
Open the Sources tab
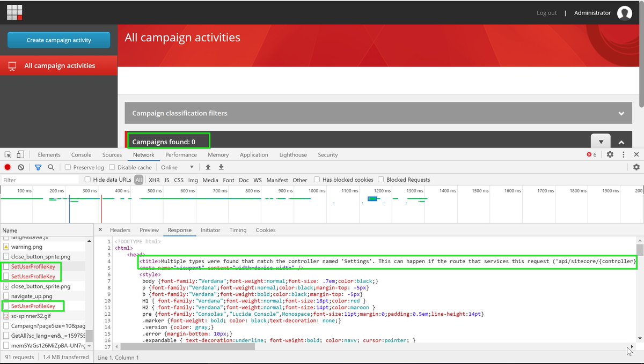[x=112, y=154]
